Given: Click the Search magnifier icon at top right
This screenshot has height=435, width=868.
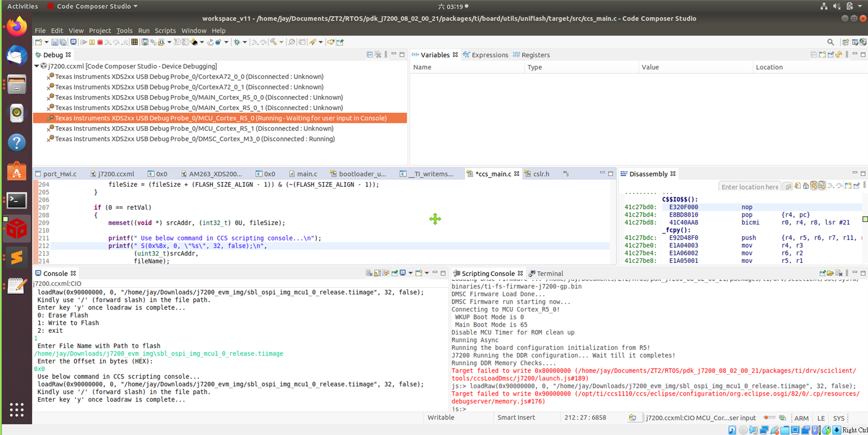Looking at the screenshot, I should [831, 42].
